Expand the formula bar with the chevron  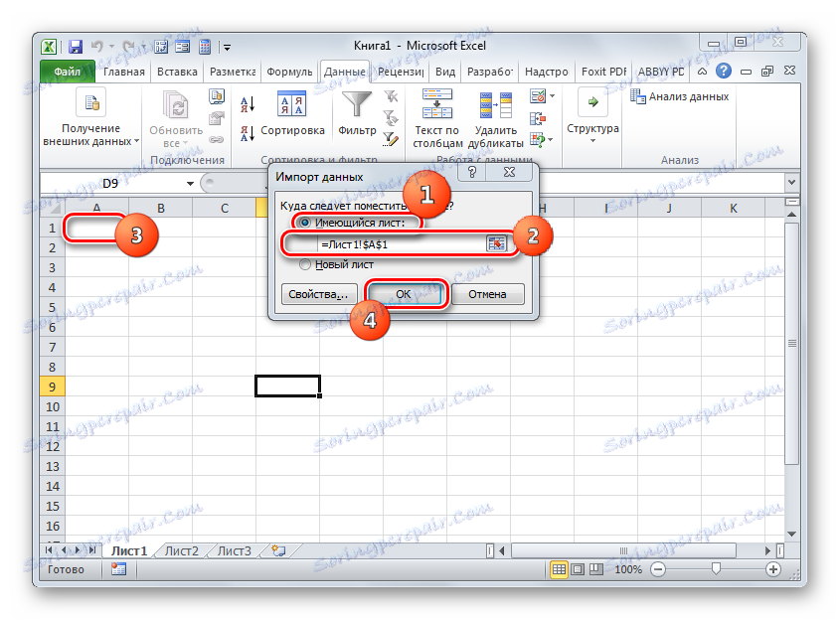(791, 182)
